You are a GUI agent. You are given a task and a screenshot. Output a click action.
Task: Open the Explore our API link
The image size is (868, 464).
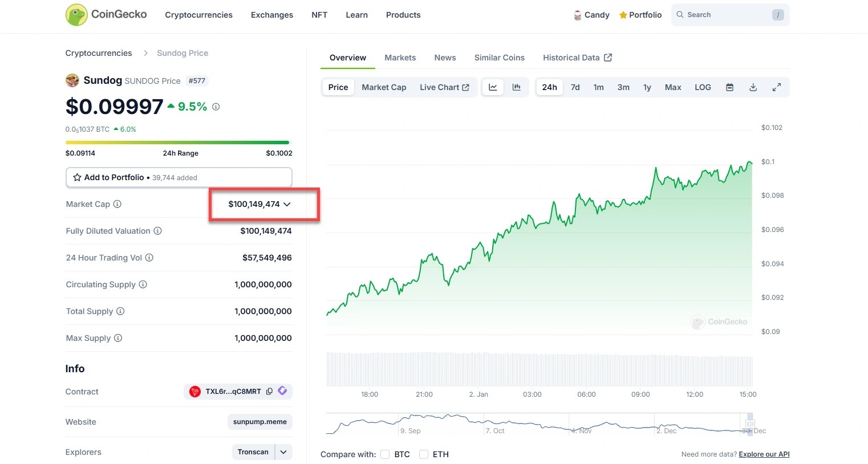pos(764,454)
